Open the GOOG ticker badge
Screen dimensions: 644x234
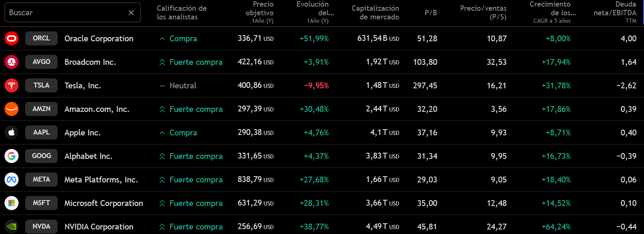pos(41,156)
